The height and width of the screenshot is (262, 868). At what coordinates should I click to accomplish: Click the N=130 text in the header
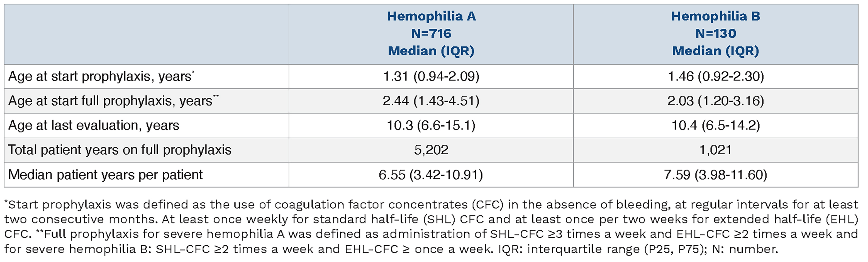tap(715, 34)
